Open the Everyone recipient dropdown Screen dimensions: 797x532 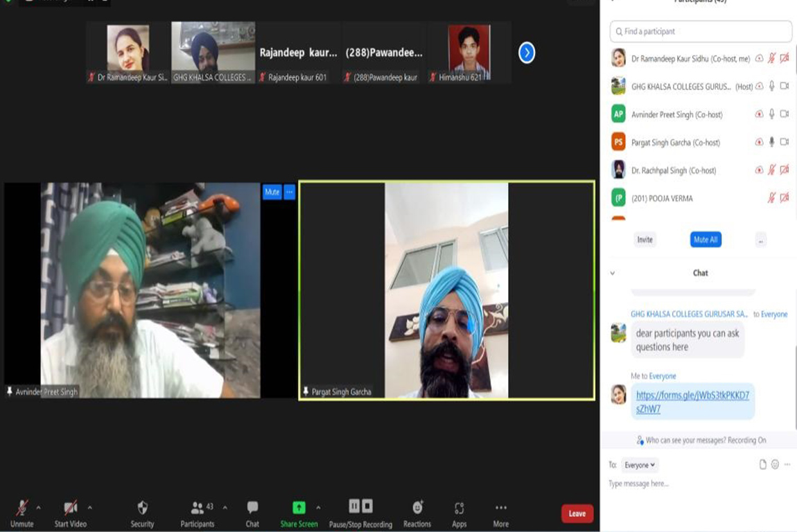point(640,465)
